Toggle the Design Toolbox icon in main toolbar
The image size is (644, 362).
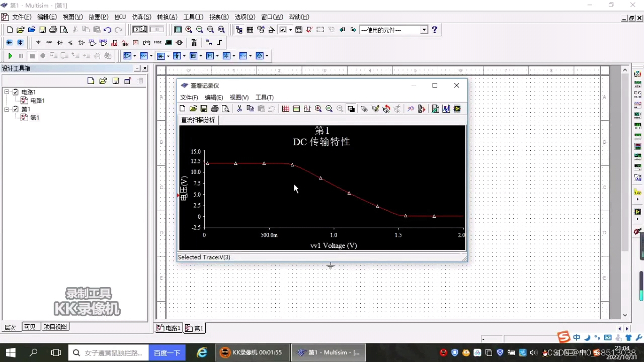(x=239, y=30)
